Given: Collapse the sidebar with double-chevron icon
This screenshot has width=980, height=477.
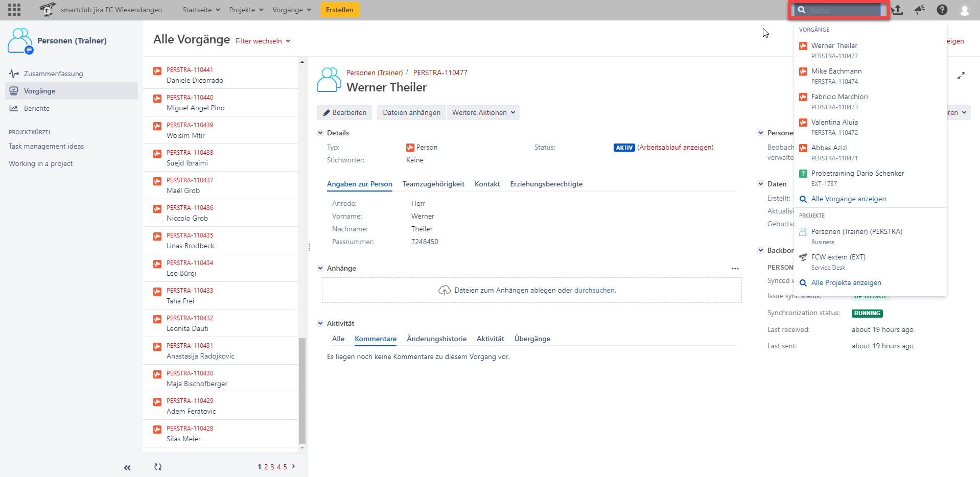Looking at the screenshot, I should (x=127, y=467).
